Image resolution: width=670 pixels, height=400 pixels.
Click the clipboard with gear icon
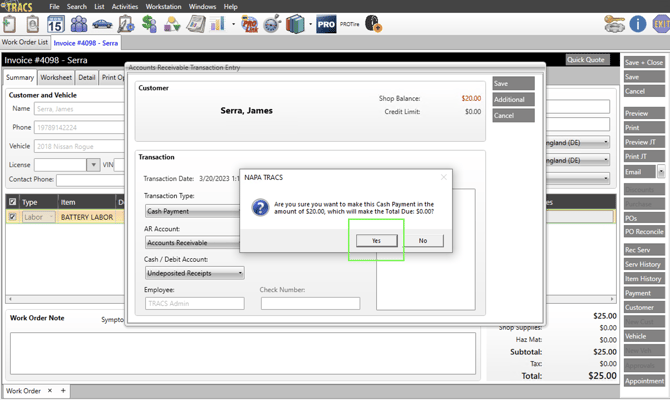point(126,24)
